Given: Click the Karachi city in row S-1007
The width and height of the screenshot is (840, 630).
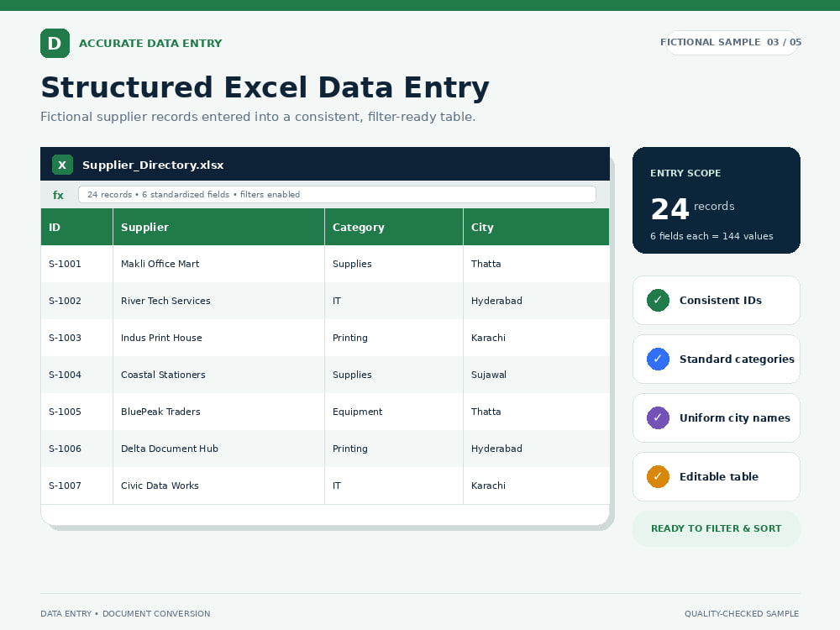Looking at the screenshot, I should 536,486.
